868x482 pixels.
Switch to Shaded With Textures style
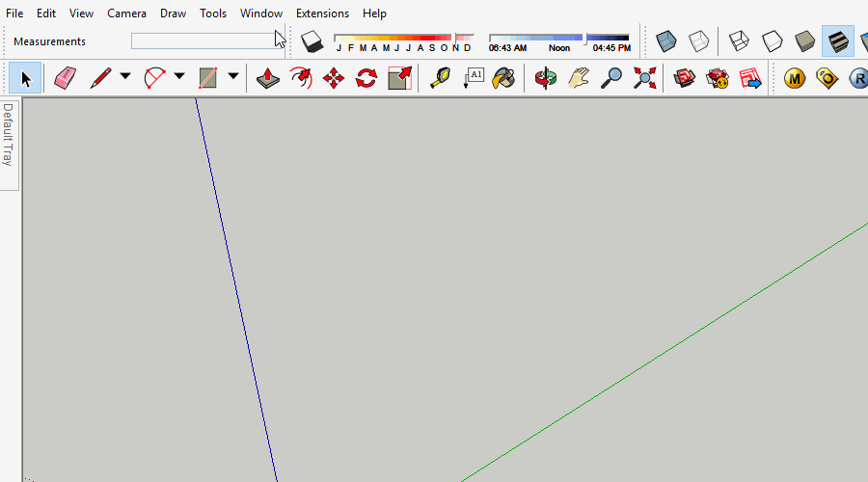837,41
